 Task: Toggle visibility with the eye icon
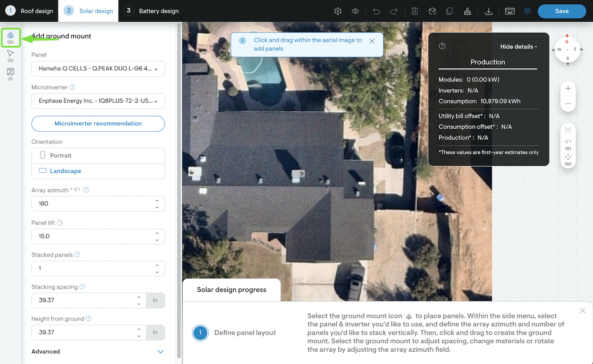tap(355, 12)
